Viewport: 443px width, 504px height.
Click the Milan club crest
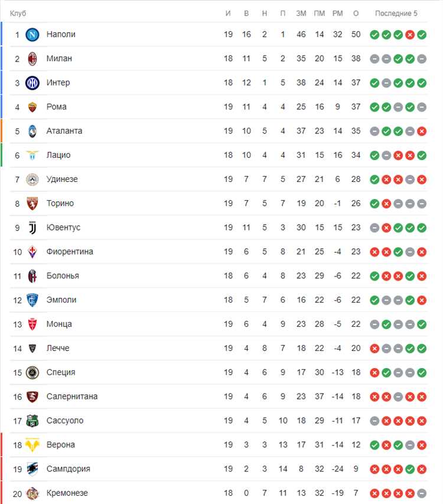coord(32,58)
